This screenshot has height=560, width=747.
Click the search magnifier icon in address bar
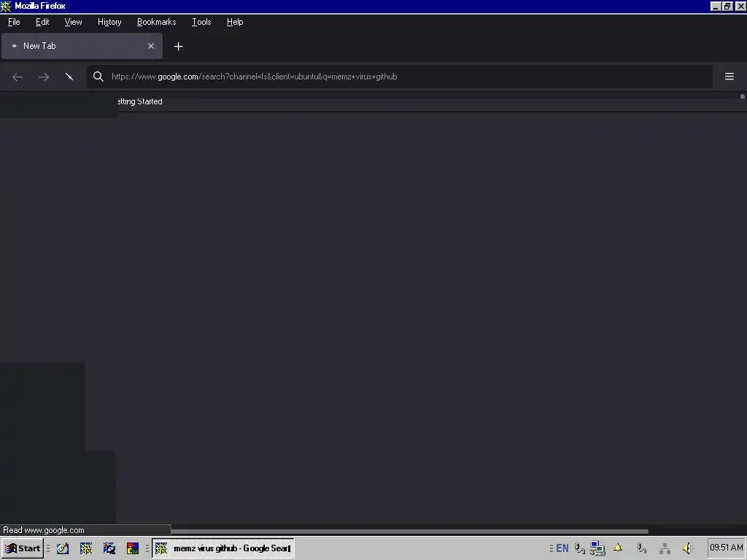(x=98, y=77)
